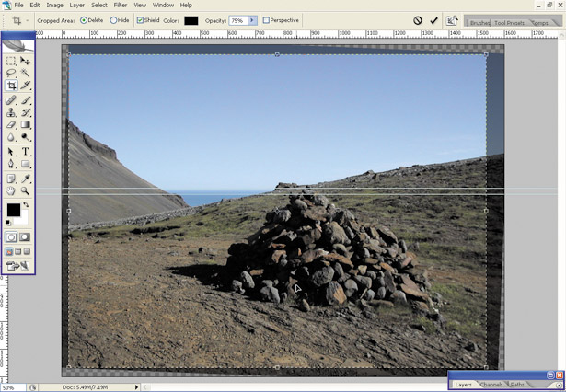Toggle the Shield checkbox
The image size is (566, 392).
140,20
